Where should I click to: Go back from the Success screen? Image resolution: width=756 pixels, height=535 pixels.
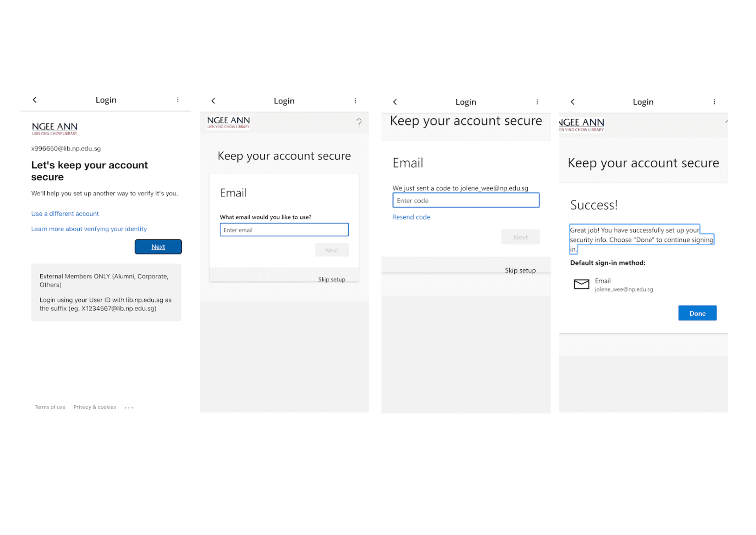pos(573,102)
